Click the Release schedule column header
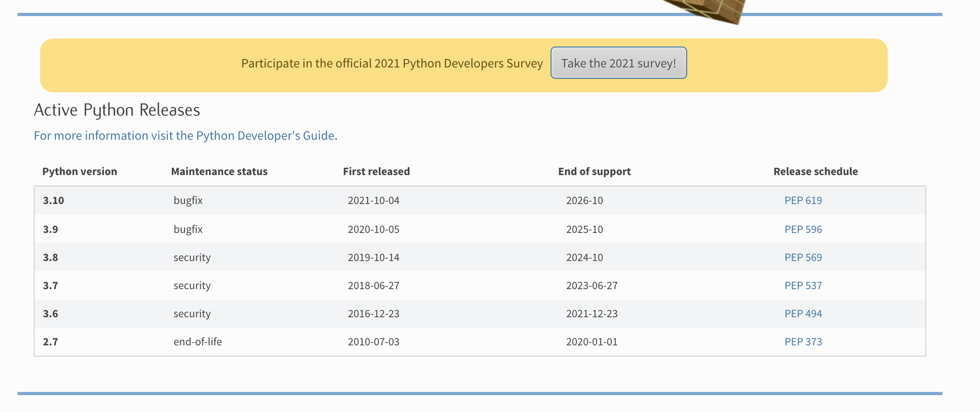This screenshot has height=412, width=980. click(x=815, y=171)
